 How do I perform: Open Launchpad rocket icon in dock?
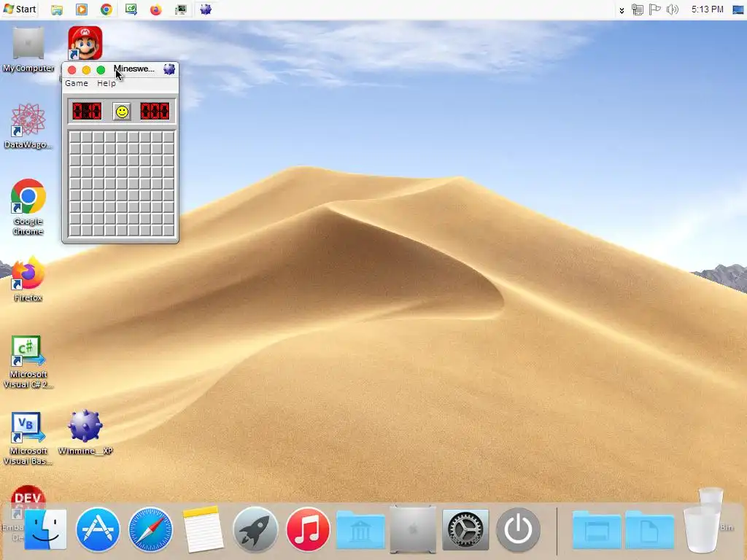pos(255,529)
